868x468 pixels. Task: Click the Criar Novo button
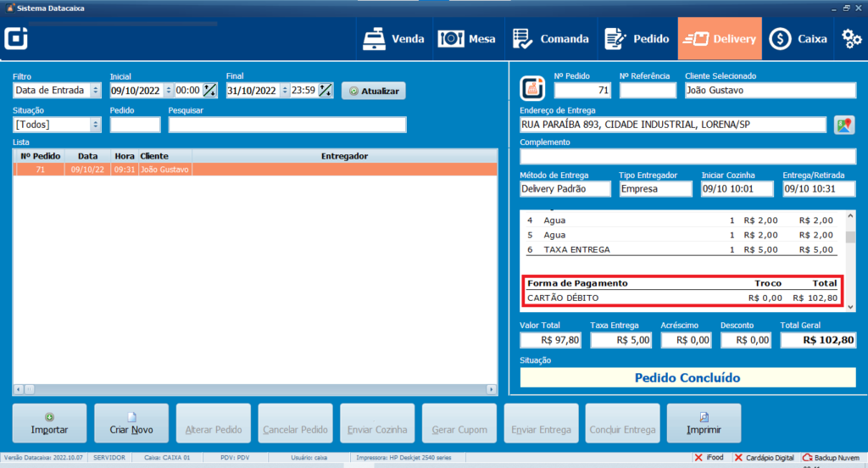[131, 422]
